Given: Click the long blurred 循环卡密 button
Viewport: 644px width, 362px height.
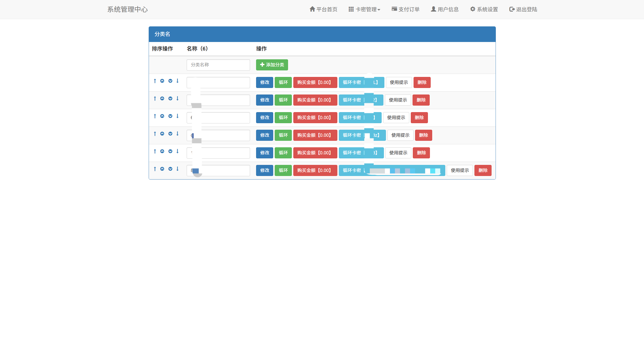Looking at the screenshot, I should coord(392,170).
